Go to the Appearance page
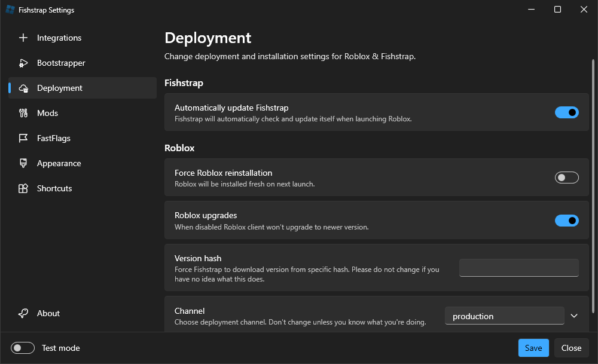The width and height of the screenshot is (598, 364). 59,163
